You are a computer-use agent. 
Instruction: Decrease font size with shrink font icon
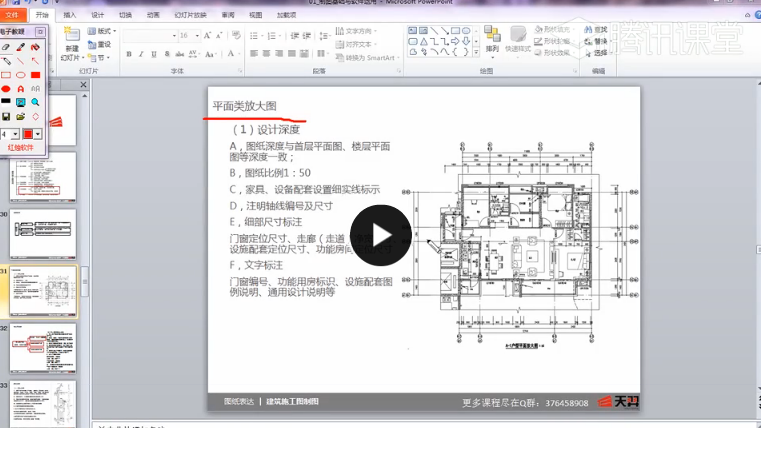(219, 35)
